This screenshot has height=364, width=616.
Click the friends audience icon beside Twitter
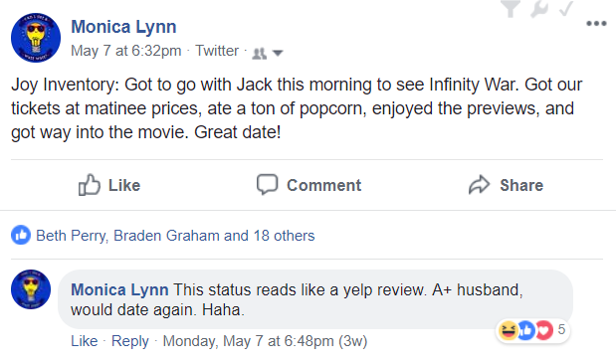click(x=259, y=53)
